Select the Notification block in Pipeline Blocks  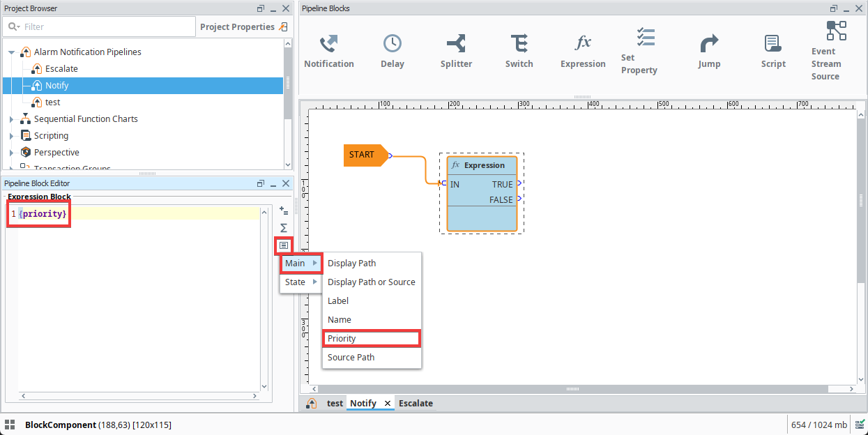tap(329, 52)
